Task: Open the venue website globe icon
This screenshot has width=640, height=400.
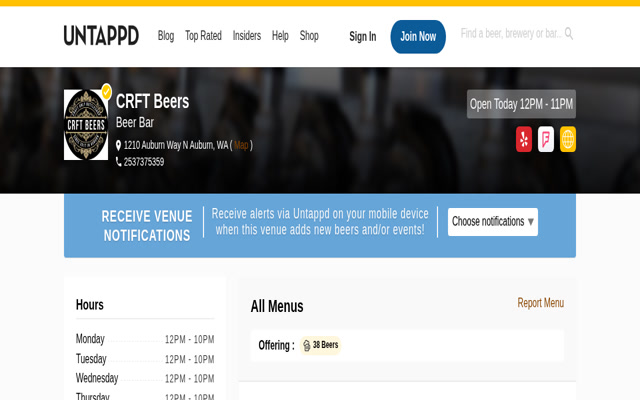Action: [568, 139]
